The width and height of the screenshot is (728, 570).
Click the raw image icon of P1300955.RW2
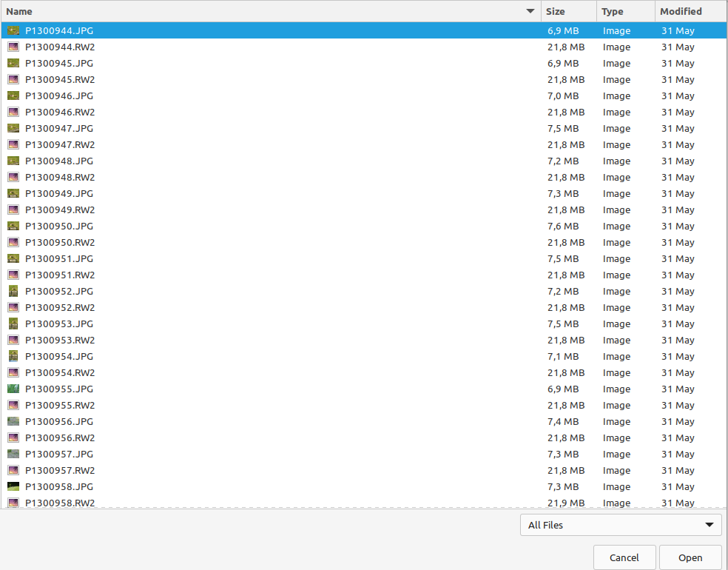click(x=13, y=405)
